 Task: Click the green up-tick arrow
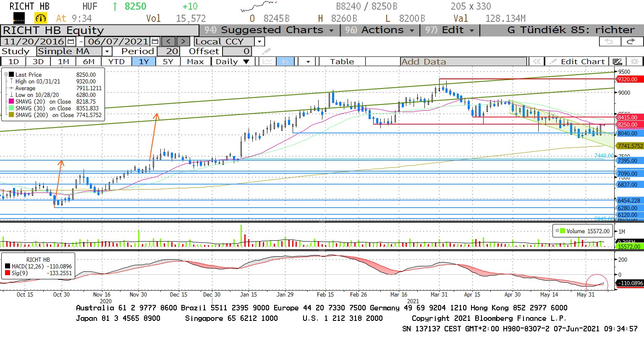click(x=115, y=6)
